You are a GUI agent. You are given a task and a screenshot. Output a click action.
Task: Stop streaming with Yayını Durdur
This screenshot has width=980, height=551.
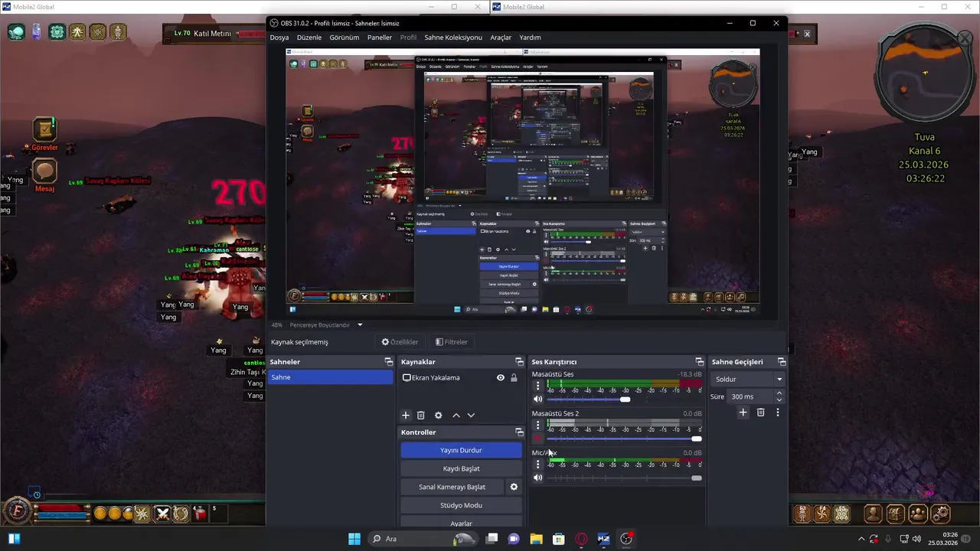tap(461, 450)
